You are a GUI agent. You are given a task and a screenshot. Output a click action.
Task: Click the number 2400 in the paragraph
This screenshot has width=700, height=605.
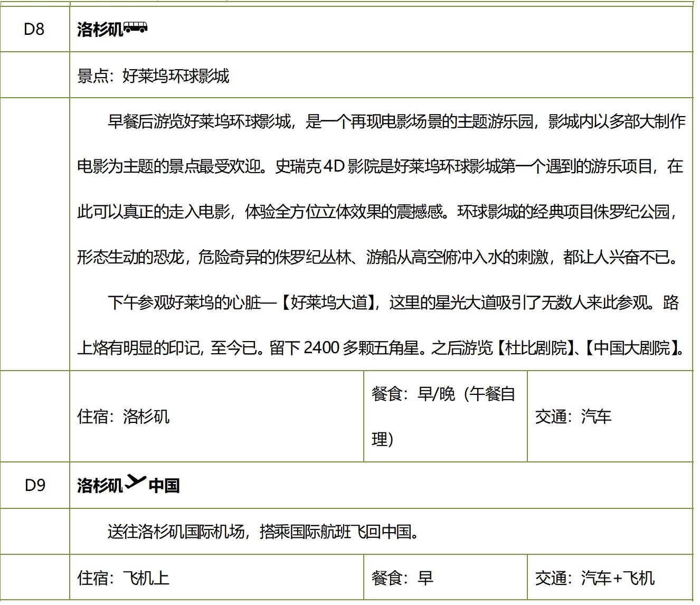pos(321,348)
